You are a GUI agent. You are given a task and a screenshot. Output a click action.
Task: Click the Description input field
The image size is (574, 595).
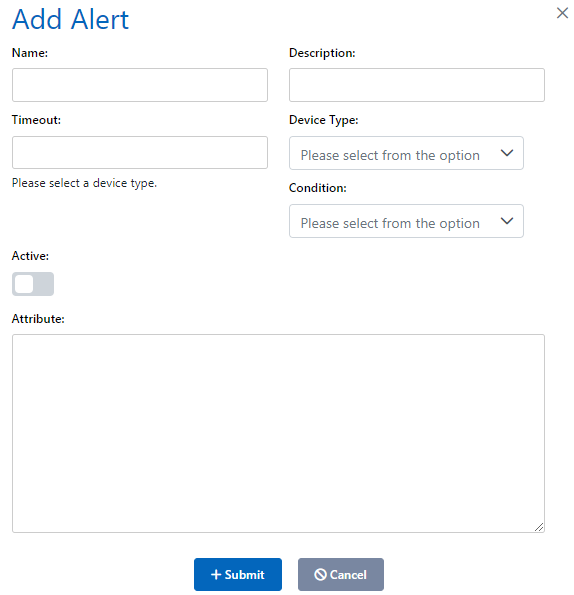point(417,85)
